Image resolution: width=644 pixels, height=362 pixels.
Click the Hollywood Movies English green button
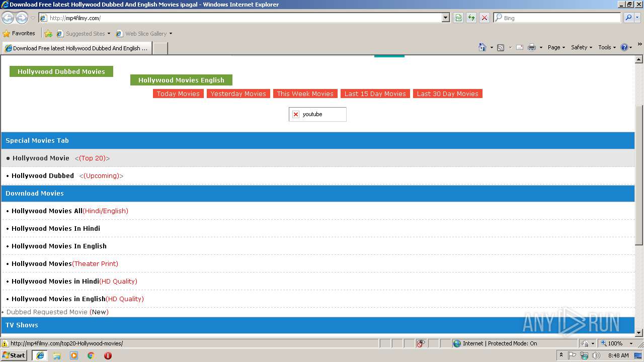(181, 80)
